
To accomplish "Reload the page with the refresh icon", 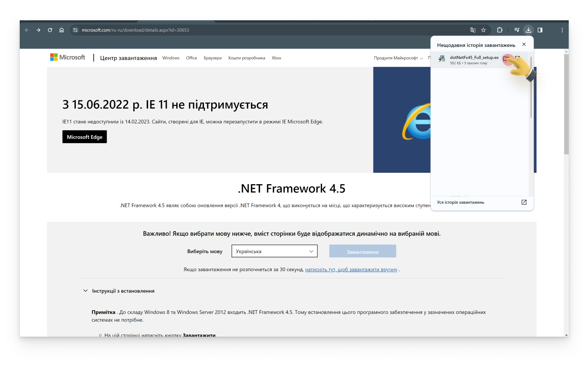I will pyautogui.click(x=50, y=30).
